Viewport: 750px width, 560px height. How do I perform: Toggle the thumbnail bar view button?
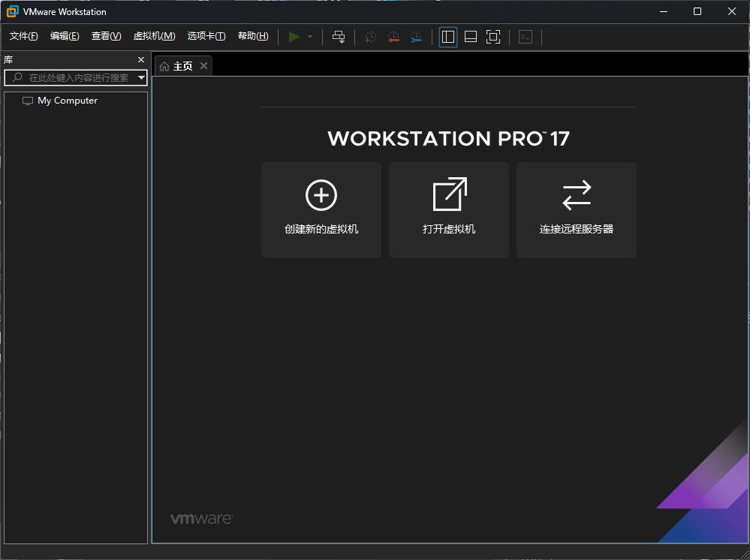(x=471, y=37)
